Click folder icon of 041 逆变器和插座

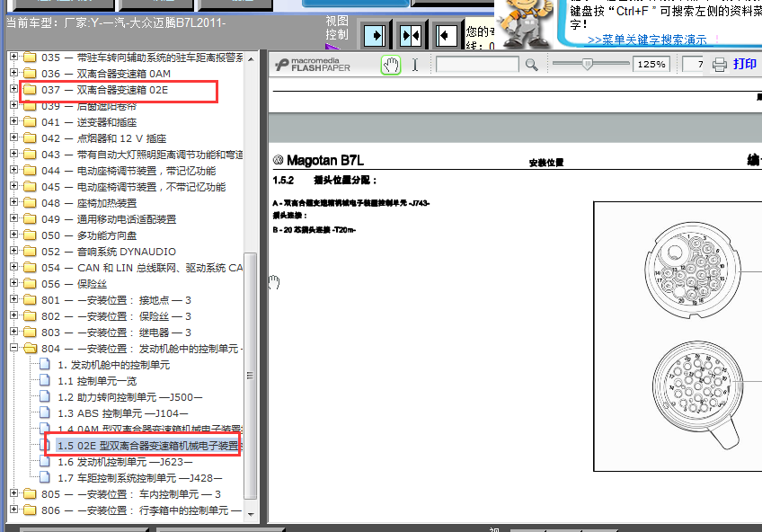(x=31, y=122)
